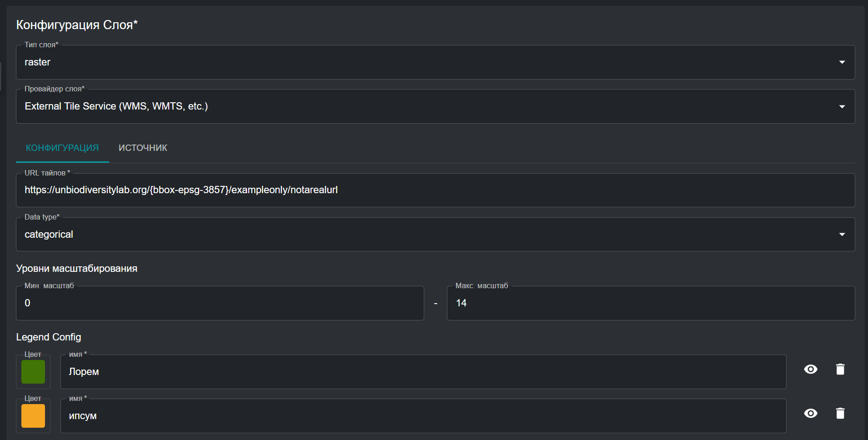The image size is (868, 440).
Task: Click the External Tile Service provider value
Action: pyautogui.click(x=116, y=106)
